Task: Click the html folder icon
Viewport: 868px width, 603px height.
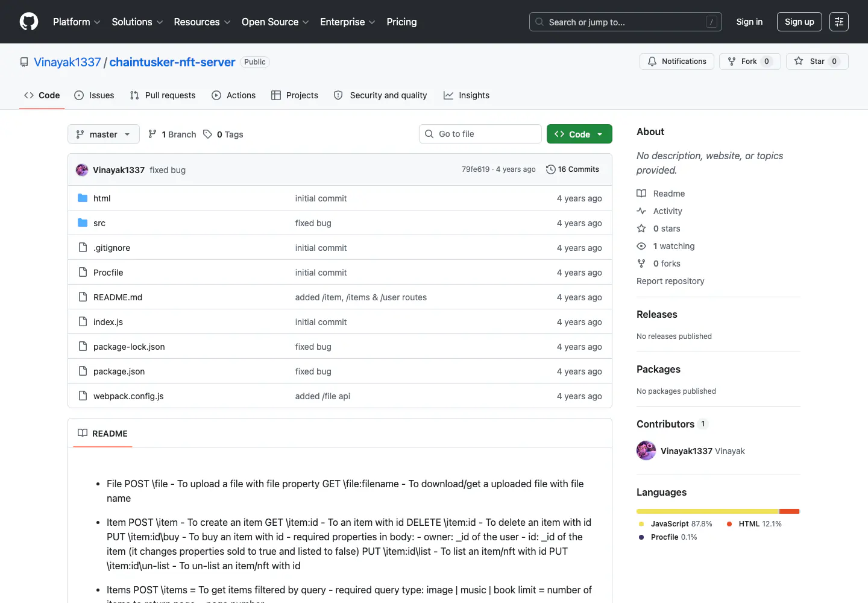Action: (83, 198)
